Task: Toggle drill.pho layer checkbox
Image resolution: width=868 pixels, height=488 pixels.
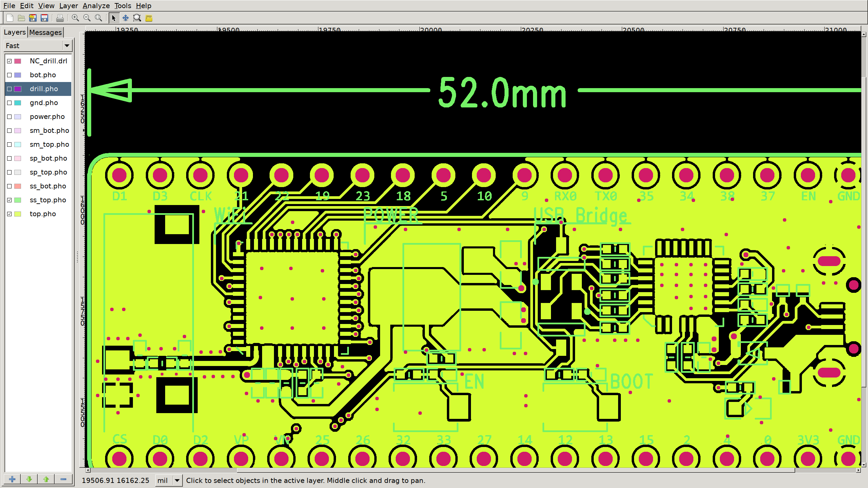Action: coord(9,89)
